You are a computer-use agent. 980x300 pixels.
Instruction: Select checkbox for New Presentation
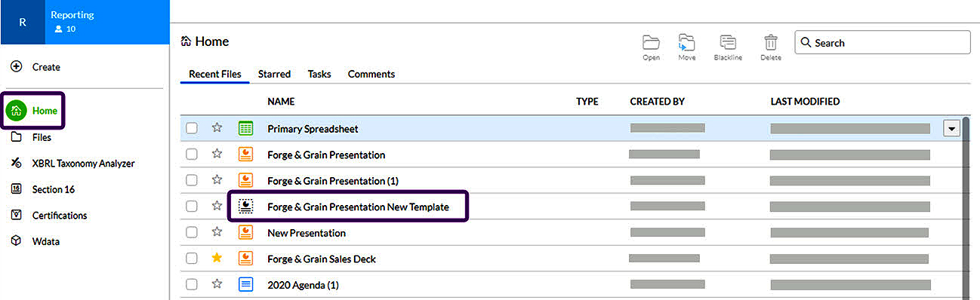pos(192,233)
